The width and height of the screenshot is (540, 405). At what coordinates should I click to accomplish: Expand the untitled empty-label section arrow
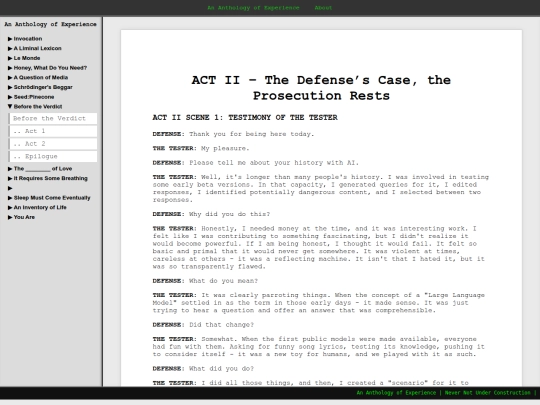(10, 188)
